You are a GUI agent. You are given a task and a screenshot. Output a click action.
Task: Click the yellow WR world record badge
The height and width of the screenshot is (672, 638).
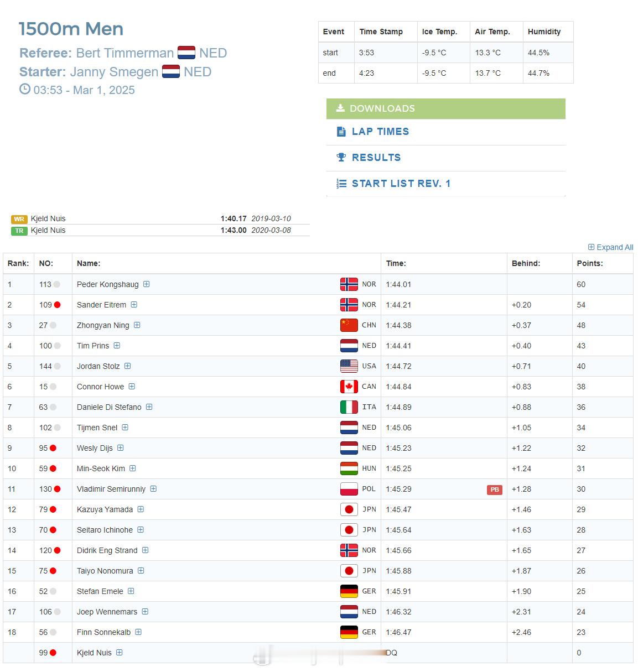(19, 219)
